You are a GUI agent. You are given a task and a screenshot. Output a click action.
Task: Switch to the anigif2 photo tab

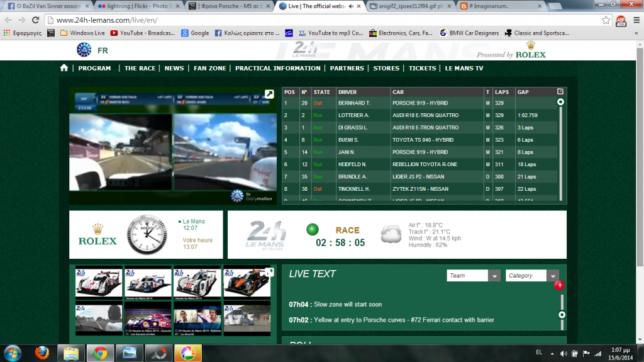coord(411,6)
